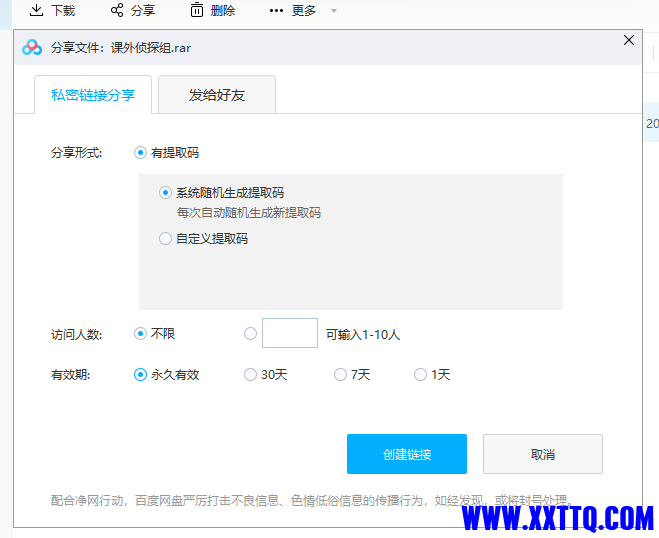
Task: Select the 7天 validity option
Action: (x=340, y=374)
